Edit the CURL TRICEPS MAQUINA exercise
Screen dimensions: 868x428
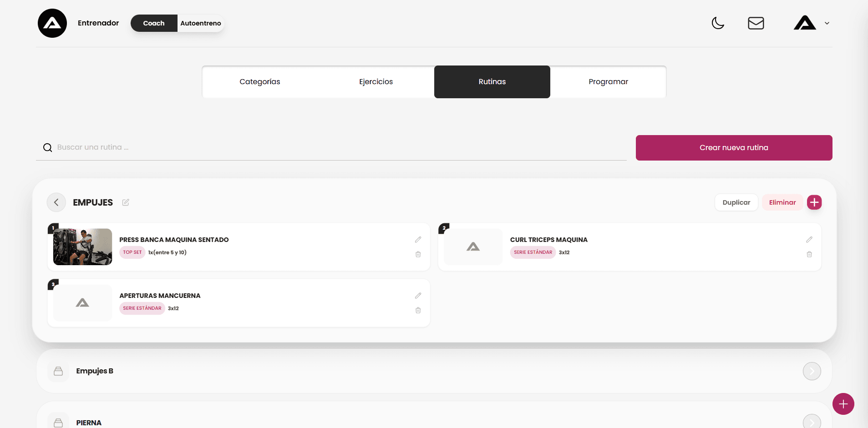coord(809,240)
